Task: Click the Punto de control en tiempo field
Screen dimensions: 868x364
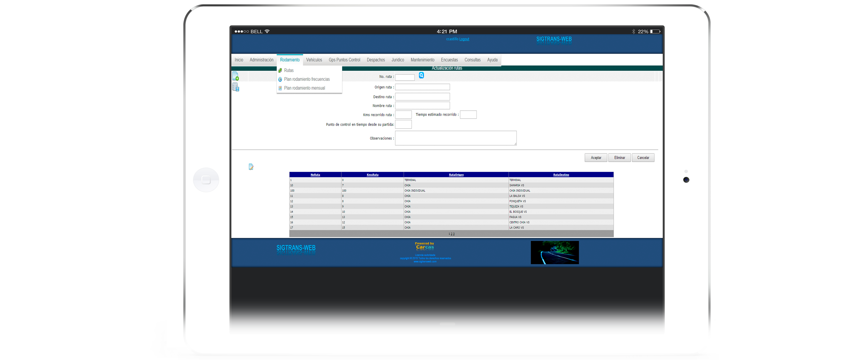Action: pos(403,125)
